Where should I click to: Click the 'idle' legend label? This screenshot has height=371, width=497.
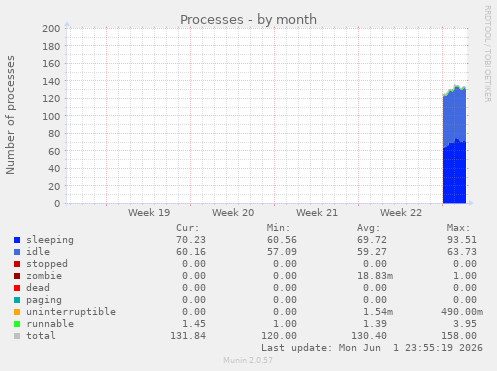click(x=38, y=252)
